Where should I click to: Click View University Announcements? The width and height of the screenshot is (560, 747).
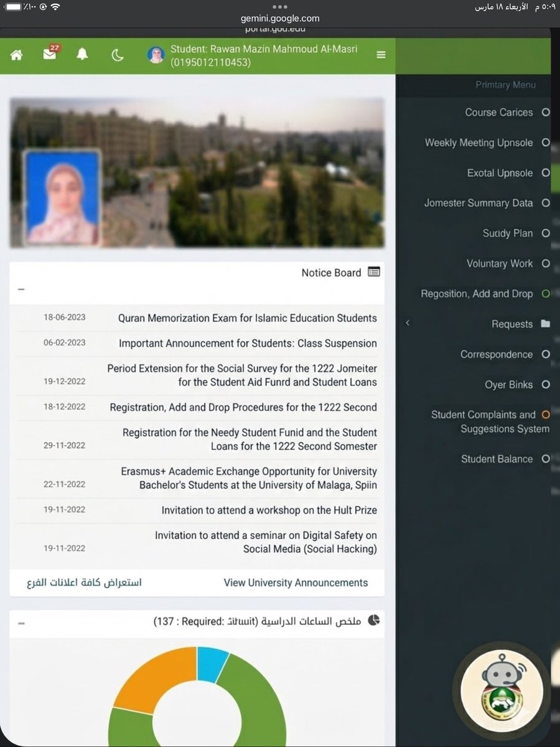pyautogui.click(x=296, y=583)
